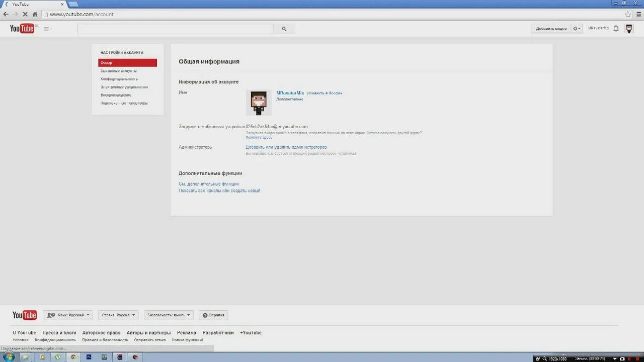This screenshot has width=644, height=362.
Task: Click the YouTube search input field
Action: (175, 29)
